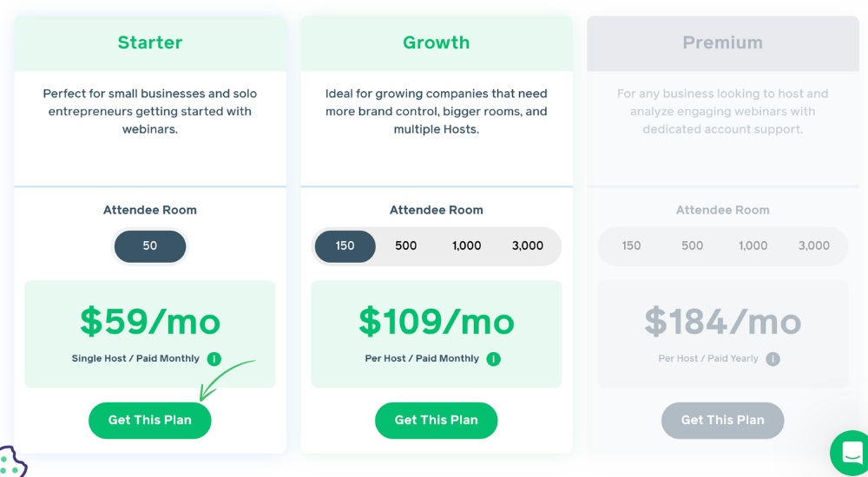The height and width of the screenshot is (477, 868).
Task: Get the Growth plan
Action: [x=437, y=421]
